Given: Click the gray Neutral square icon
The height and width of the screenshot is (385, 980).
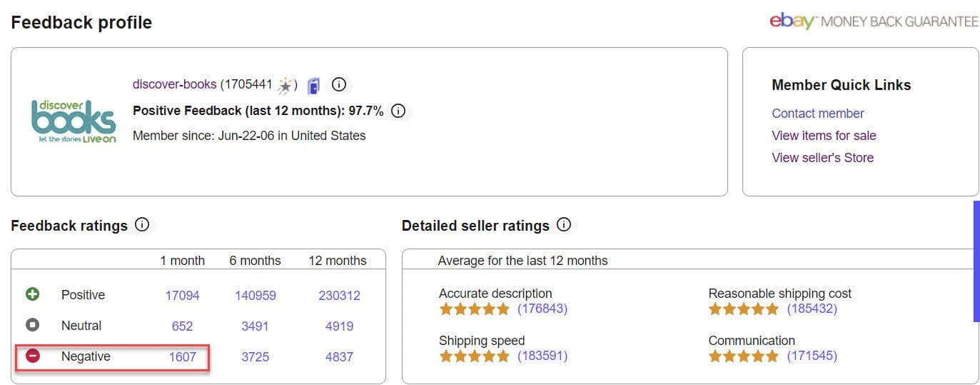Looking at the screenshot, I should 33,325.
